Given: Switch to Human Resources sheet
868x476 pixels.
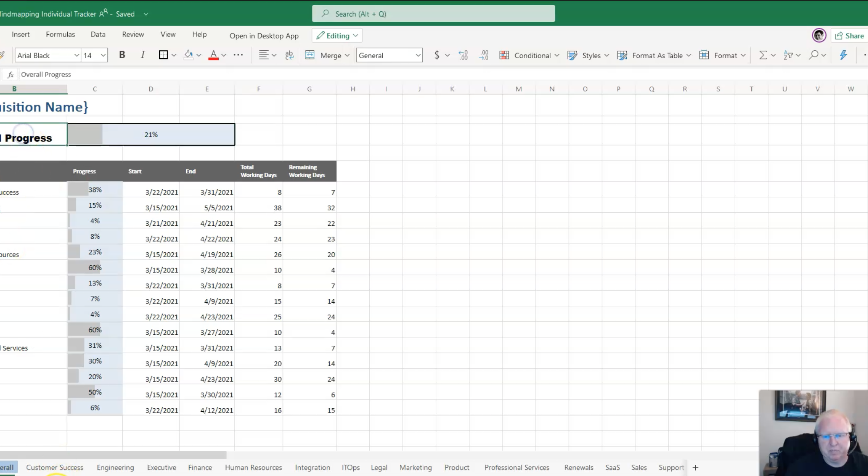Looking at the screenshot, I should 253,467.
